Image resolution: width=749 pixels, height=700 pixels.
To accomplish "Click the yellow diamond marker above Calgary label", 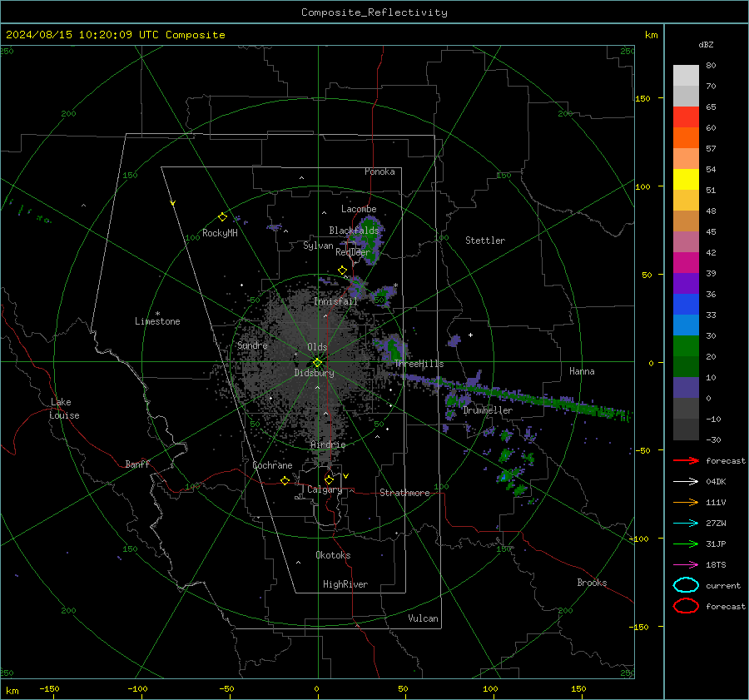I will click(329, 479).
